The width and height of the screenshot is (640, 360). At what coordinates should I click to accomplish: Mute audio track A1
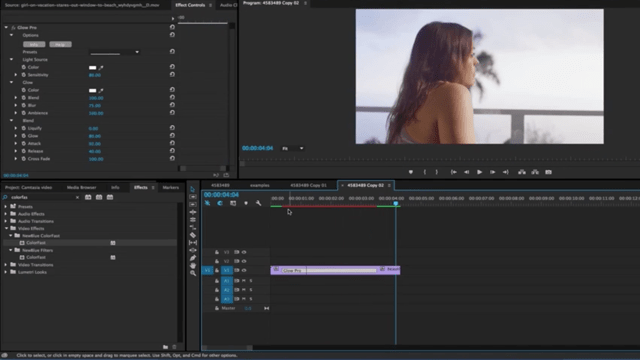point(244,281)
